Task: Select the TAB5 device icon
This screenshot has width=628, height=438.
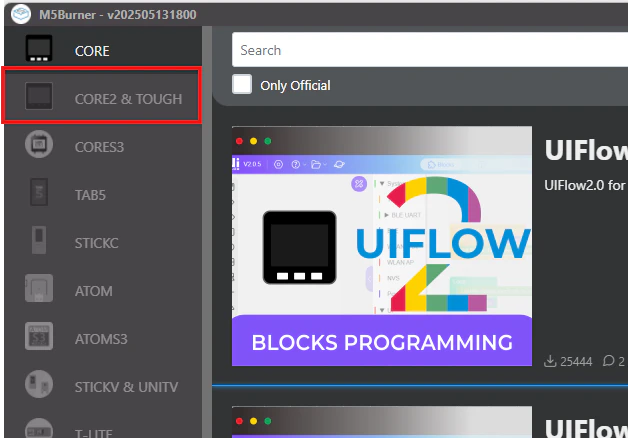Action: click(x=39, y=192)
